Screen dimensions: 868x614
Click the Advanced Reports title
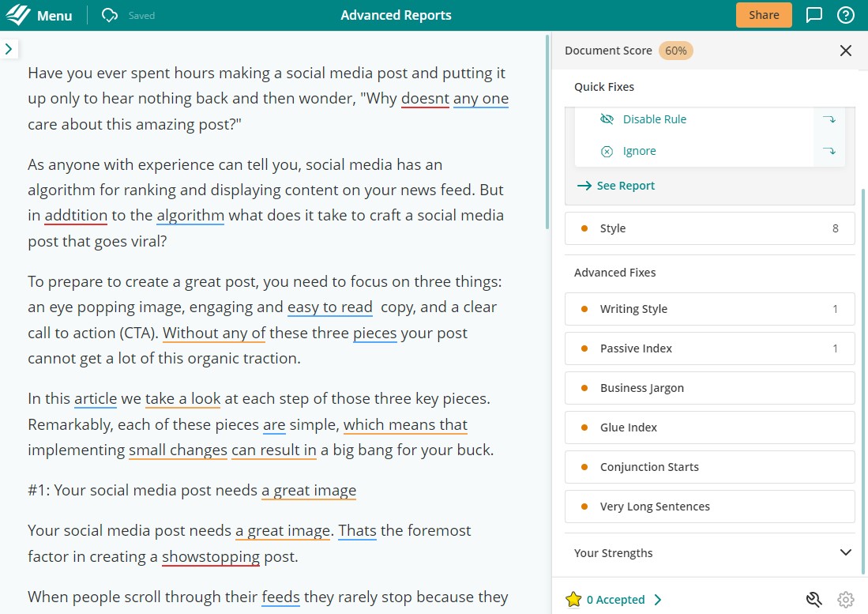point(396,15)
